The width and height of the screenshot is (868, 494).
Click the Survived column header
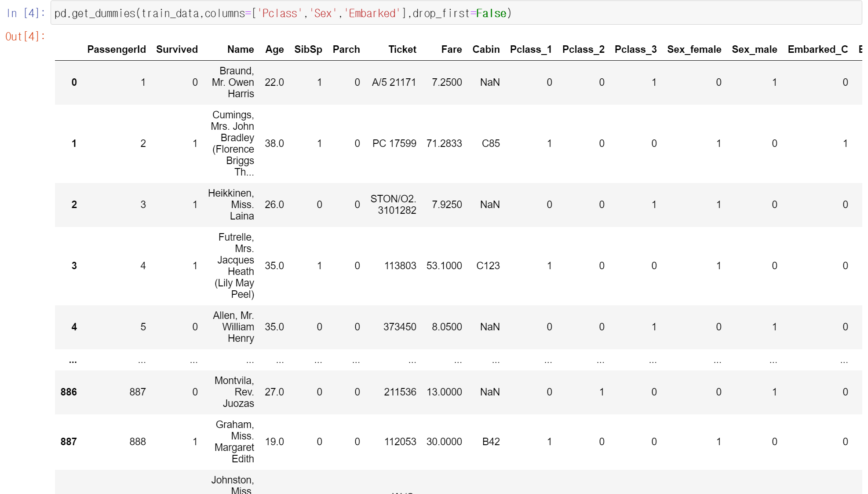(177, 49)
